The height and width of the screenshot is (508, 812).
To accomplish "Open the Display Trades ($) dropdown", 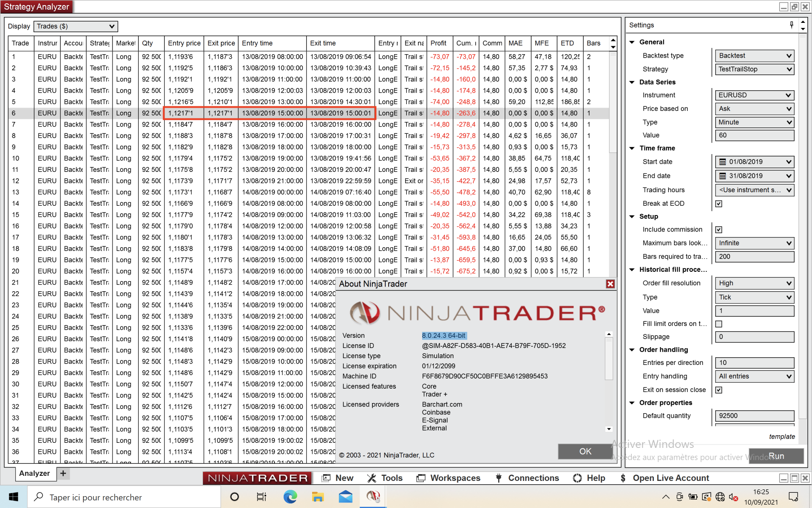I will (76, 26).
